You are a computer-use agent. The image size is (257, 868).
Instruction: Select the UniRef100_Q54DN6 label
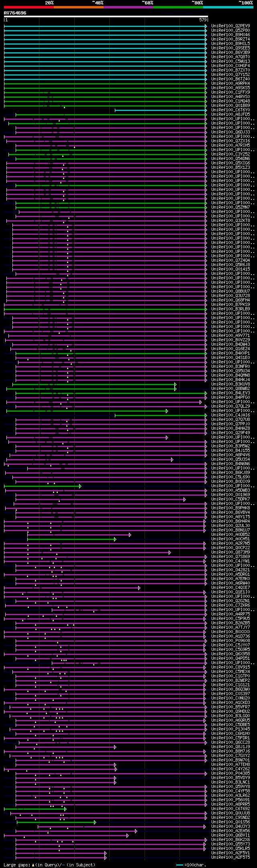coord(230,158)
